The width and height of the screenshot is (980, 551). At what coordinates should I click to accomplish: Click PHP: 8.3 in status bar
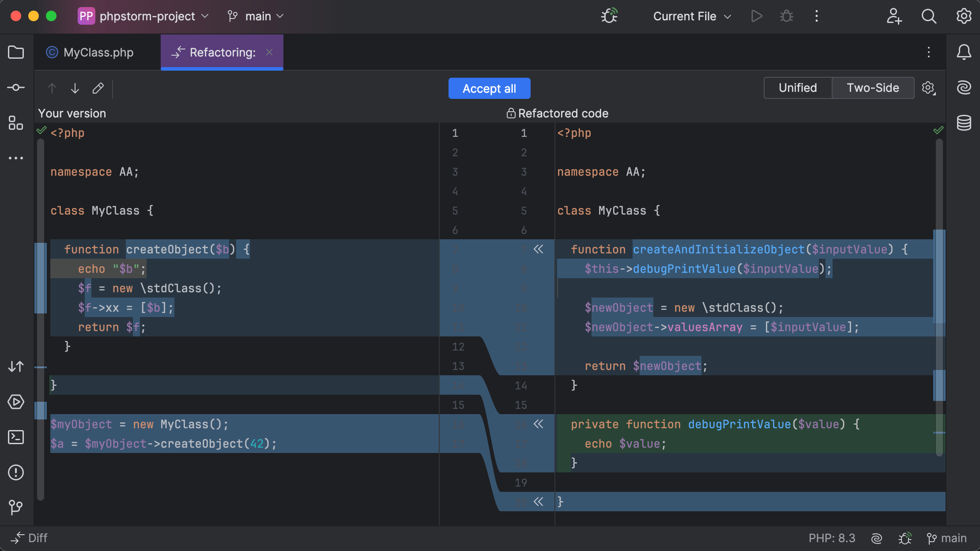pyautogui.click(x=832, y=538)
